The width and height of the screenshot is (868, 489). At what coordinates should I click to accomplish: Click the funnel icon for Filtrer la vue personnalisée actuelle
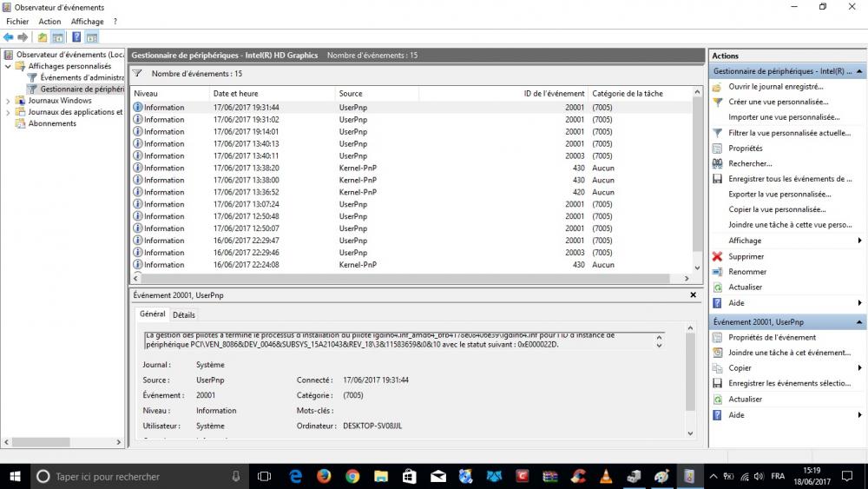click(717, 133)
